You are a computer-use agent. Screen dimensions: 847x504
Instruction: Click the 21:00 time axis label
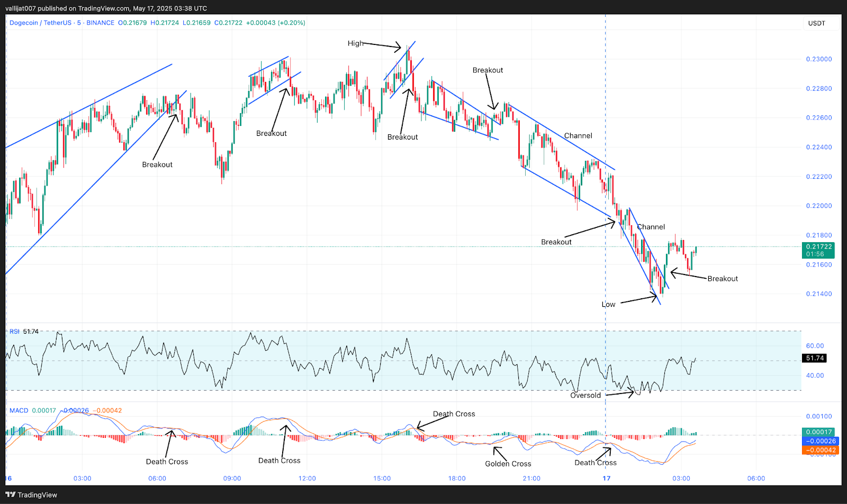click(531, 479)
